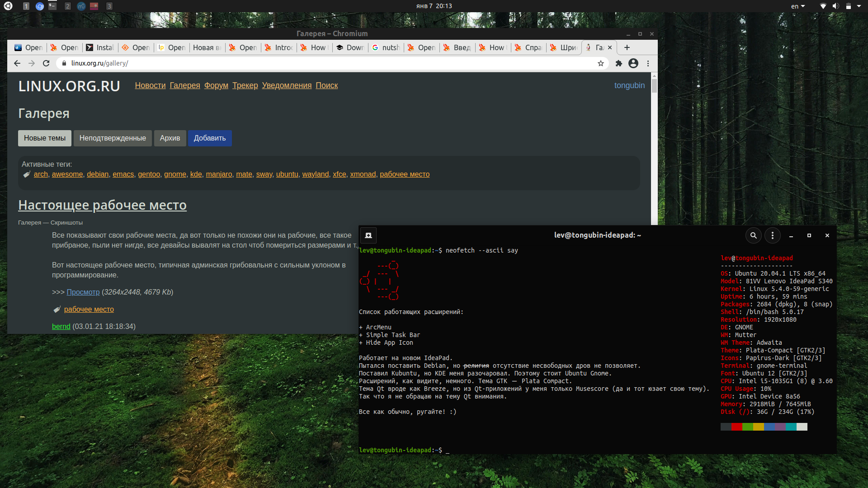Switch to the 'Шри' tab
The width and height of the screenshot is (868, 488).
(564, 47)
